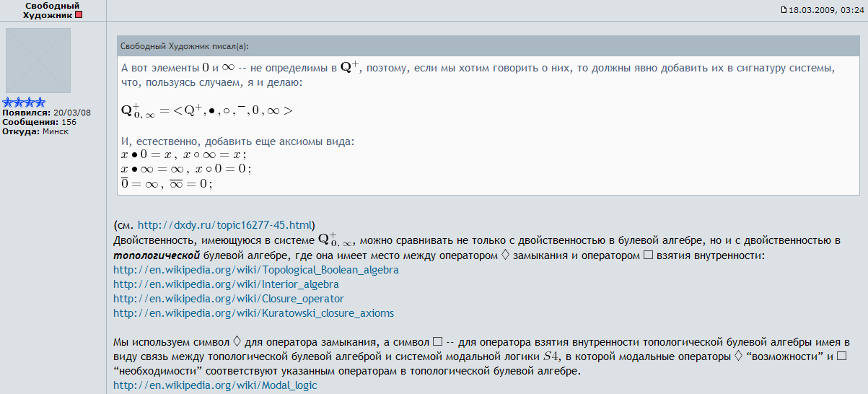
Task: Click the inline Q+ symbol in quoted text
Action: 349,67
